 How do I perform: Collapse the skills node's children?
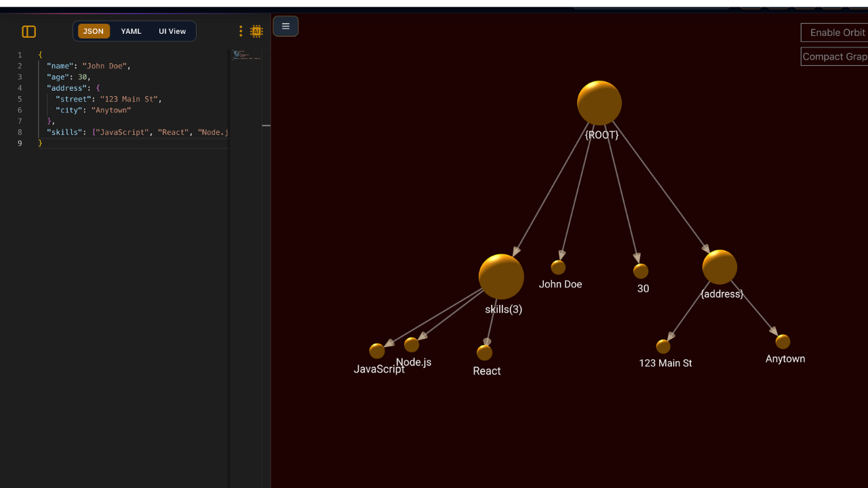click(502, 276)
